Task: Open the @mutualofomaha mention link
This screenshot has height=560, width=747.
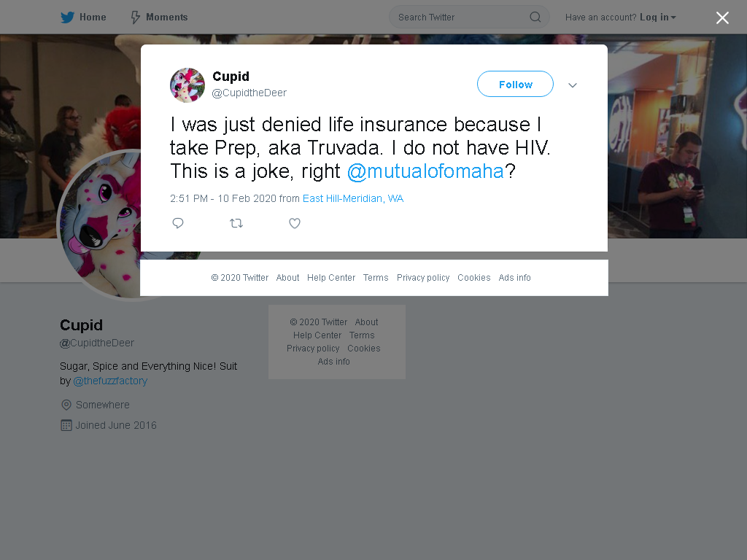Action: click(x=425, y=171)
